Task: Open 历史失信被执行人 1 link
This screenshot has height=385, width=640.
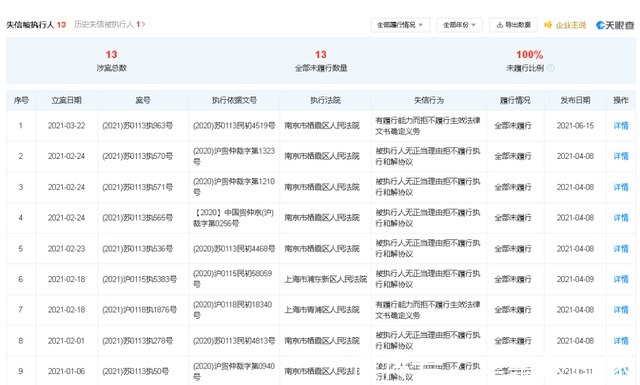Action: [x=109, y=24]
